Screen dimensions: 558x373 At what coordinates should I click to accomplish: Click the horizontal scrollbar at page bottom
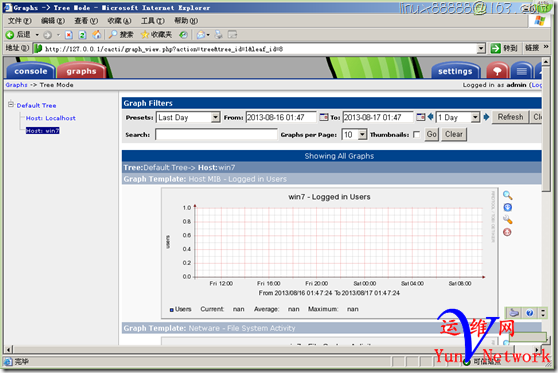point(273,350)
